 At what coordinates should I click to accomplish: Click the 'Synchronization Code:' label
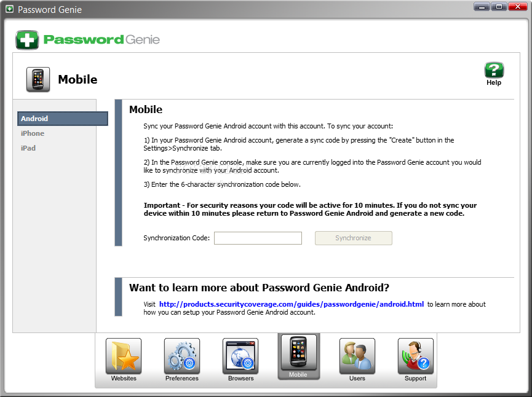(177, 238)
